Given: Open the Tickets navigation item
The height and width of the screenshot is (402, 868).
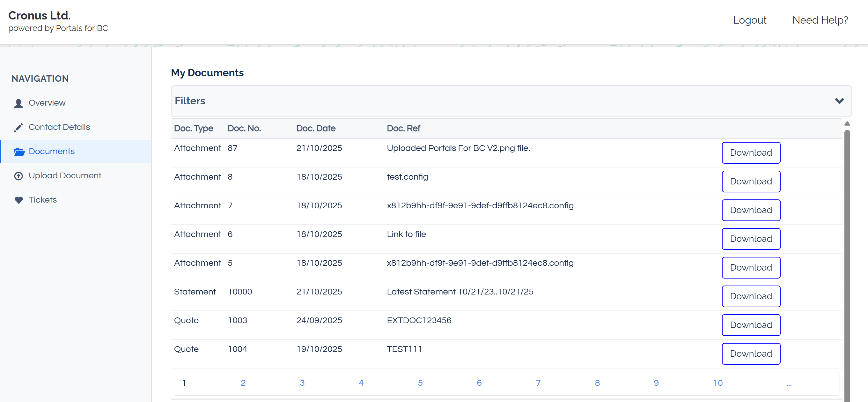Looking at the screenshot, I should [x=42, y=200].
